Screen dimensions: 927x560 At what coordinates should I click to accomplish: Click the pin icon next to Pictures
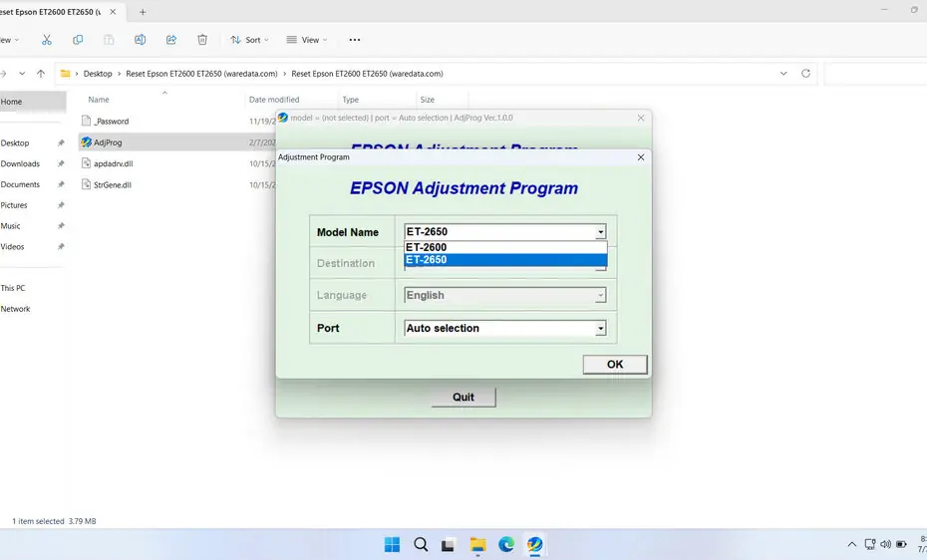coord(60,205)
